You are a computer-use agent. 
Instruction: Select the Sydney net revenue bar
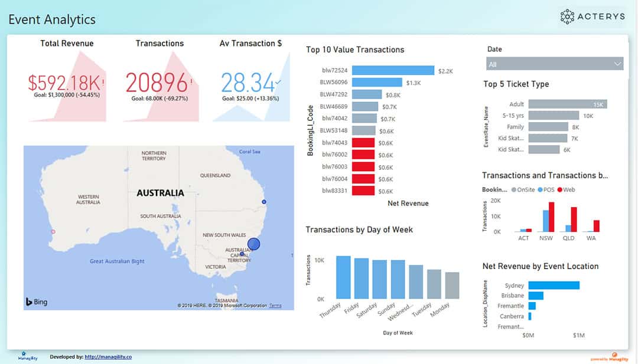[x=554, y=286]
